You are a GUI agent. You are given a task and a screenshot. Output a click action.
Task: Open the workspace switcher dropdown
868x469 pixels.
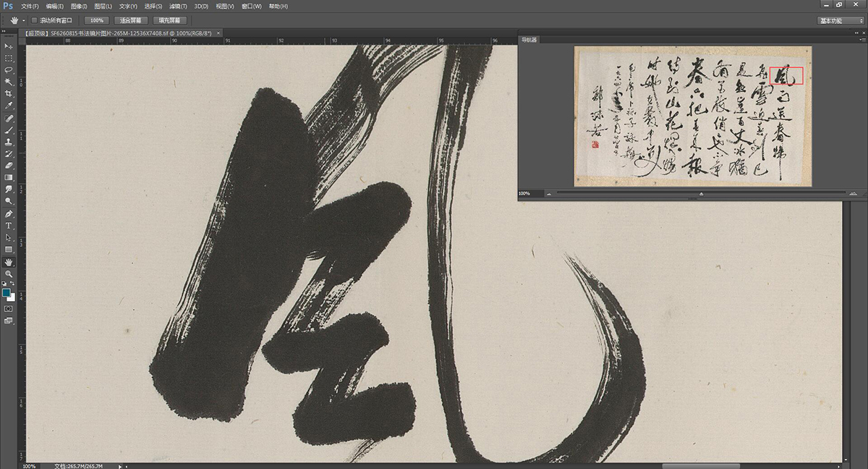click(841, 21)
